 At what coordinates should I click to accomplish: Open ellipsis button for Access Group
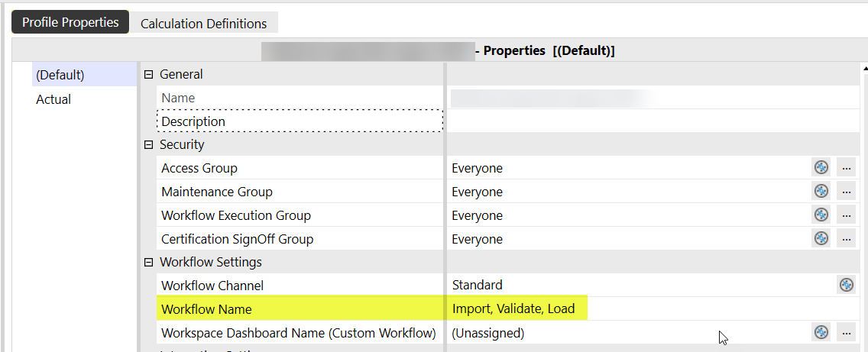click(x=846, y=168)
